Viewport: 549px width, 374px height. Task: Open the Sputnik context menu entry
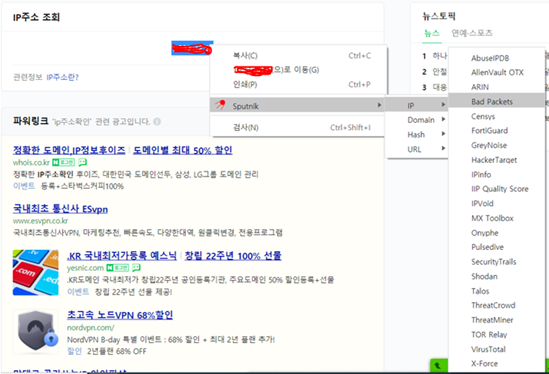point(298,105)
